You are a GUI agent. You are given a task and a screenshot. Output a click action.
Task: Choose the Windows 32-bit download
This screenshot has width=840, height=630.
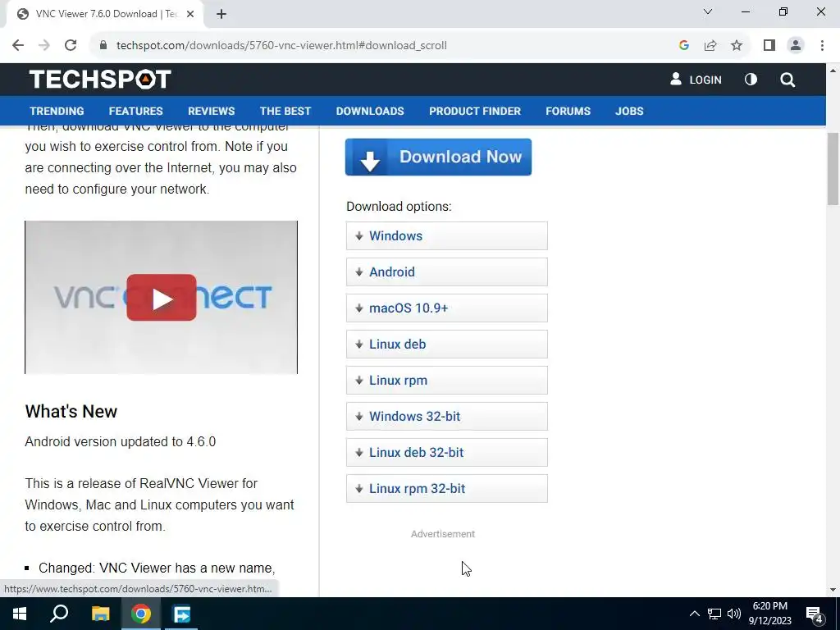point(447,416)
